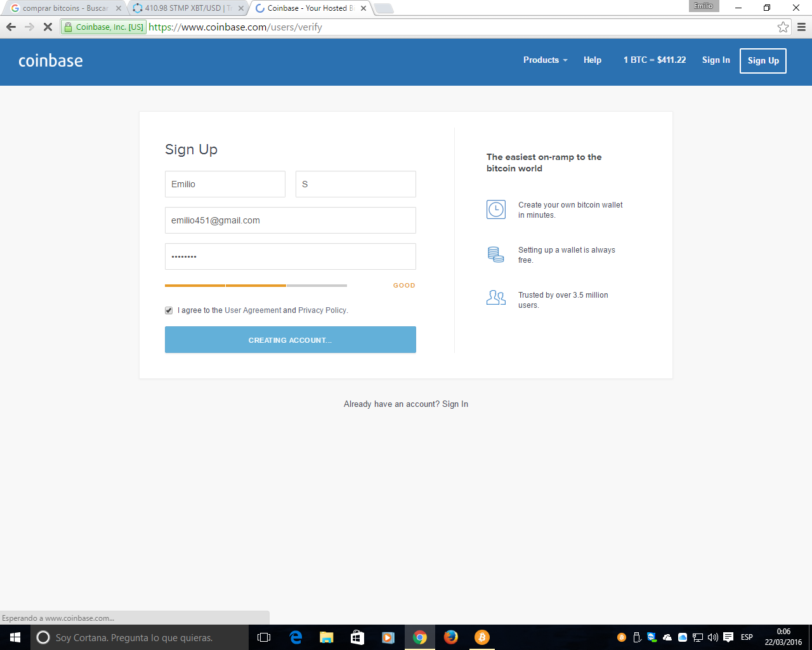Open the volume control tray icon
The image size is (812, 650).
(713, 637)
